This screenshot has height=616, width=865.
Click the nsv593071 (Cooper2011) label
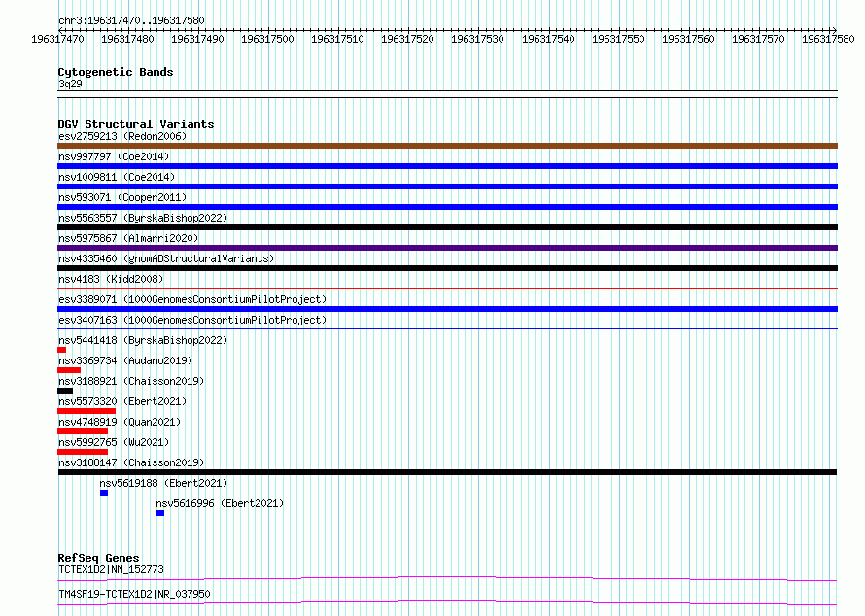click(122, 197)
